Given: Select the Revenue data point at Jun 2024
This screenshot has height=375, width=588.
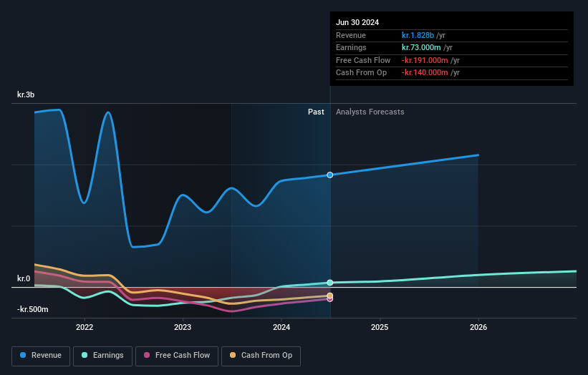Looking at the screenshot, I should (330, 175).
